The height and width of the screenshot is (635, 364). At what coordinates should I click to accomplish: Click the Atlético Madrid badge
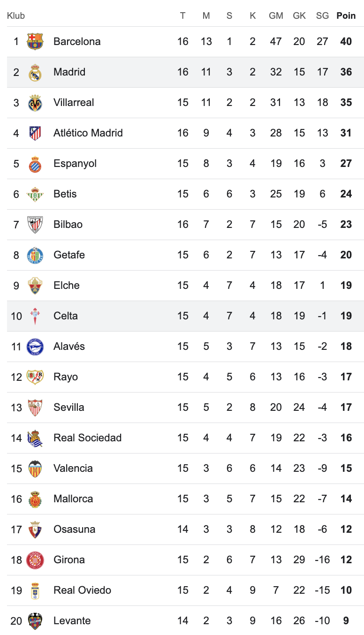pos(35,133)
